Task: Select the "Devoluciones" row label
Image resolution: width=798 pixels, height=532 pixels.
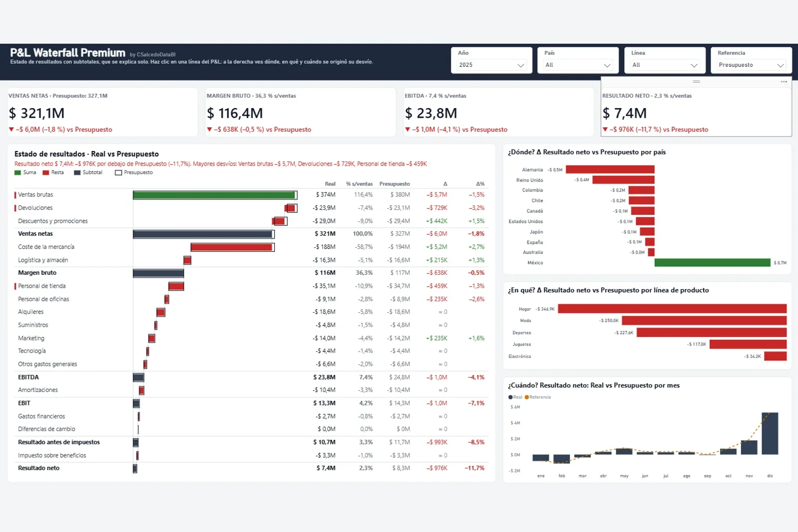Action: click(x=35, y=207)
